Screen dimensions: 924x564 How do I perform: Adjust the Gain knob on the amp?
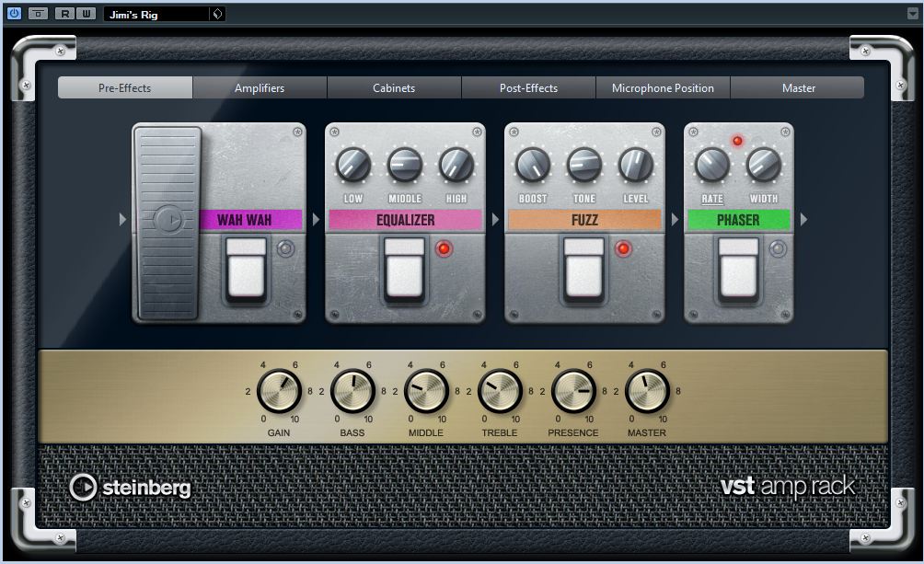tap(278, 390)
